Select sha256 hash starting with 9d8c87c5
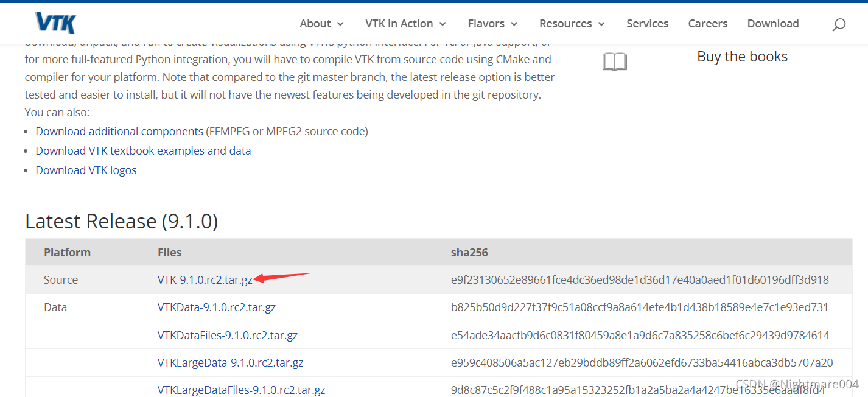 coord(638,390)
